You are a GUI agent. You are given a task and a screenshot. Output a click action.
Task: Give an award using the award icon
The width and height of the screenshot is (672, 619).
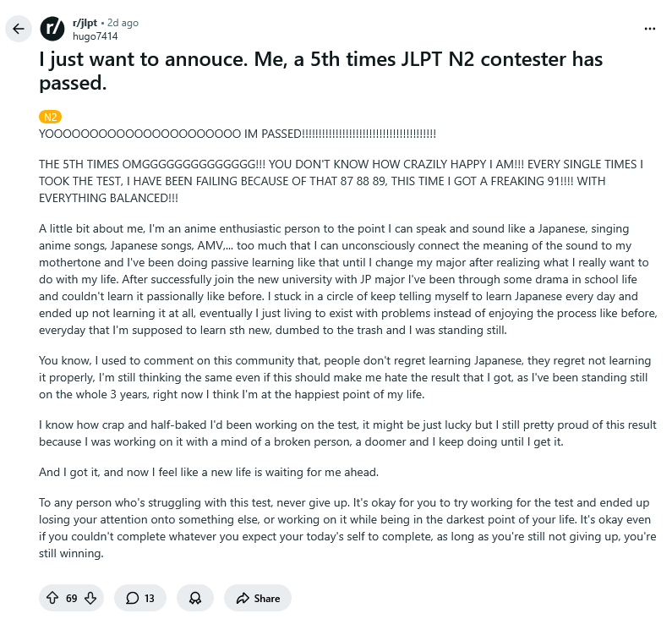[x=195, y=598]
